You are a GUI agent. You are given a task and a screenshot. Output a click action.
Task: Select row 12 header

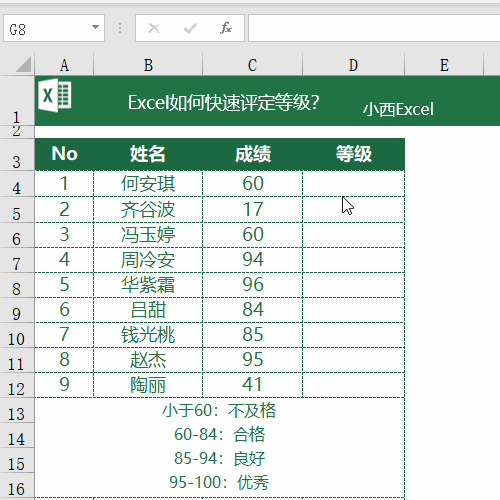click(17, 385)
